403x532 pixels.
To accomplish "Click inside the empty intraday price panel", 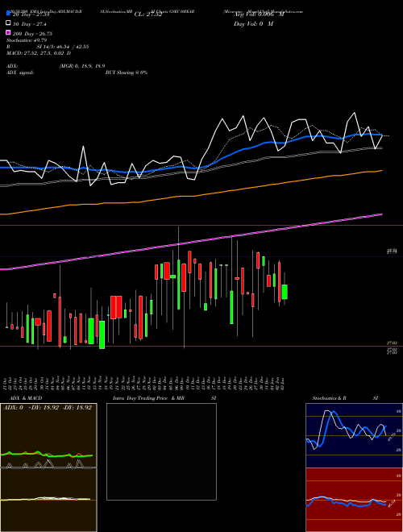I will [161, 451].
